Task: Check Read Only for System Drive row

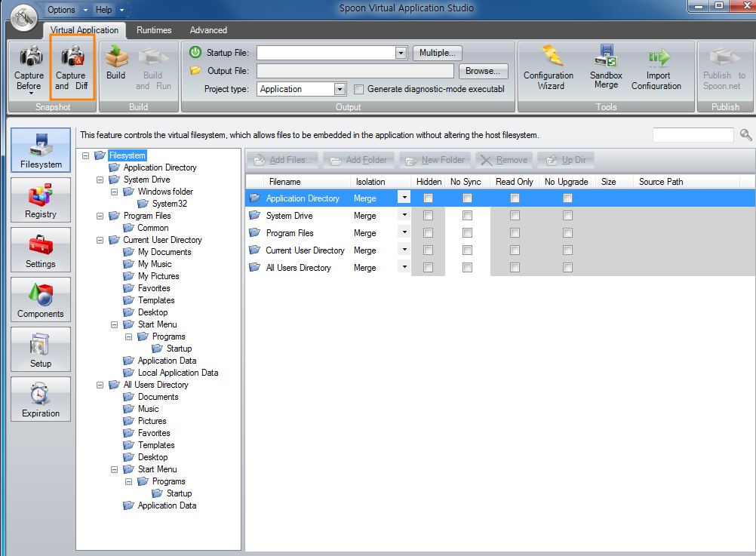Action: point(515,216)
